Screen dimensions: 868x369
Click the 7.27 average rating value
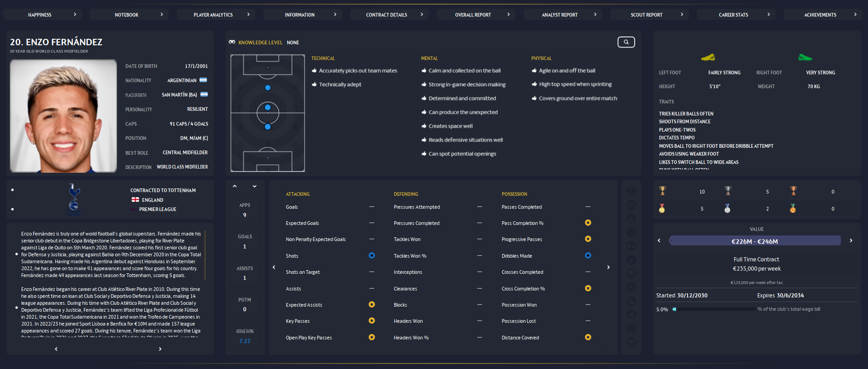point(244,341)
